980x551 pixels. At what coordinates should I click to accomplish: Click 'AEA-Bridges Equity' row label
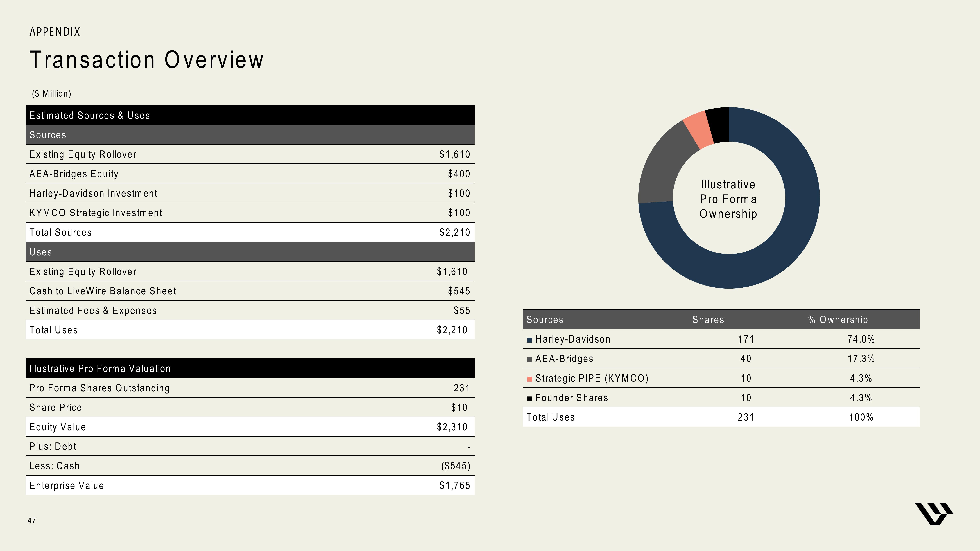[74, 174]
